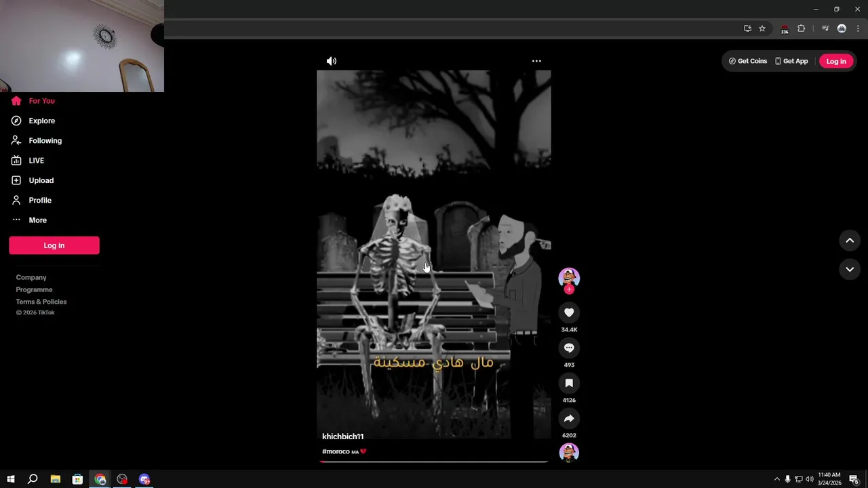This screenshot has height=488, width=868.
Task: Pause the playing video by clicking it
Action: point(434,253)
